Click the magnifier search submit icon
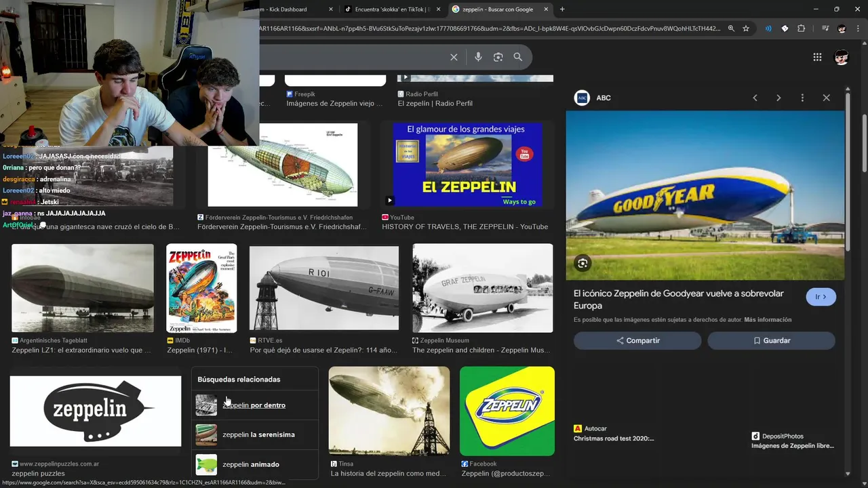Screen dimensions: 868x488 tap(518, 57)
